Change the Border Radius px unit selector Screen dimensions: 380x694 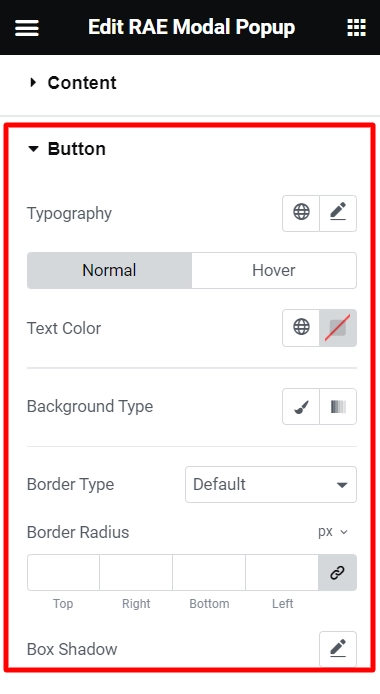coord(333,532)
